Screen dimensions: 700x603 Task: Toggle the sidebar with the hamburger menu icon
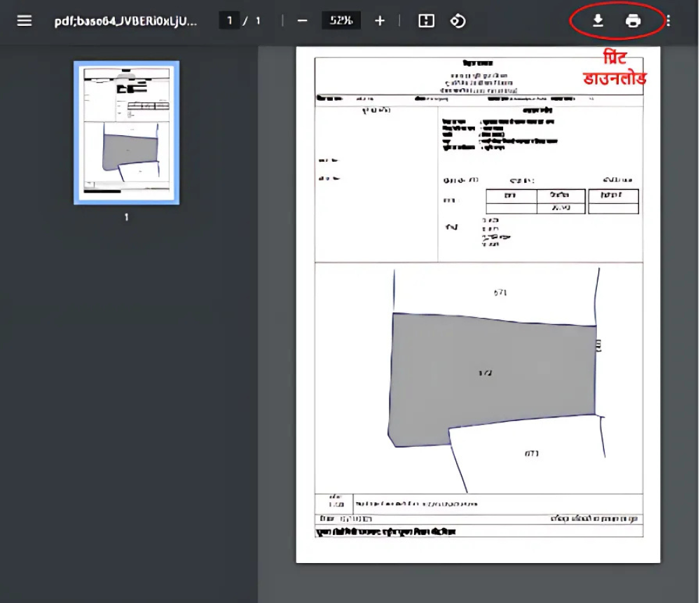25,20
